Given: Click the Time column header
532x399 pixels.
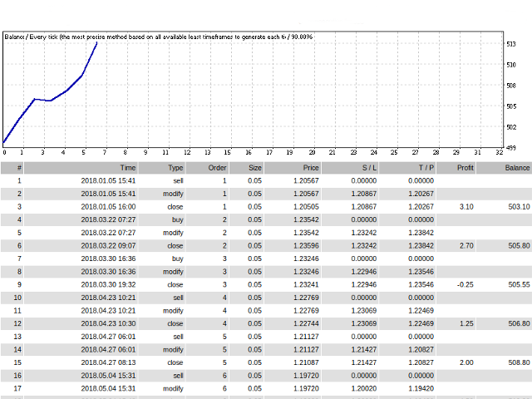Looking at the screenshot, I should 127,168.
